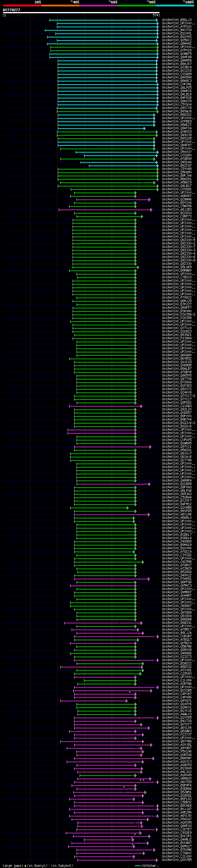Open hit UniRef100_Q8LPU5
This screenshot has width=197, height=868.
coord(177,88)
